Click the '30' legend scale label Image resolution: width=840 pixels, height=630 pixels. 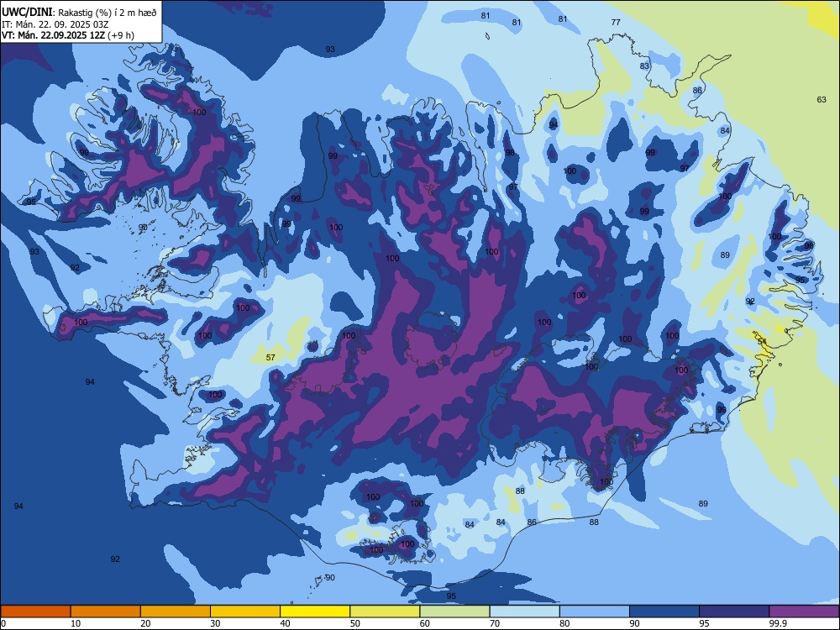215,623
